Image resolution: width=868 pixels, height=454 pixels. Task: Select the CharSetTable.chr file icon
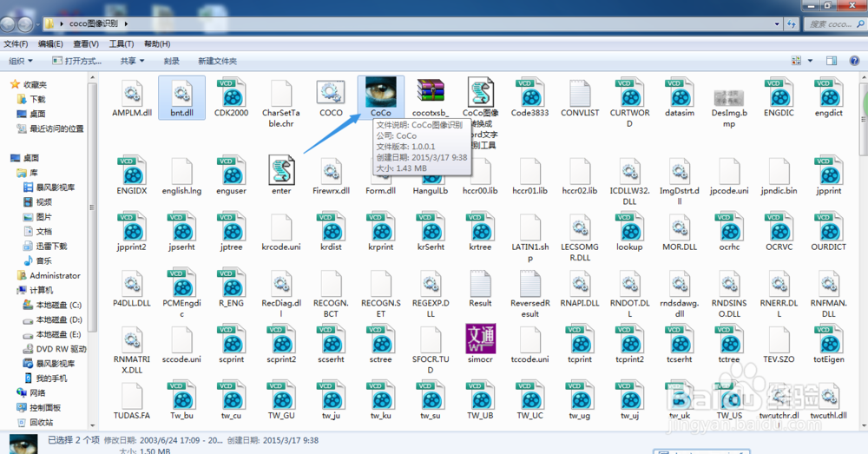tap(281, 93)
